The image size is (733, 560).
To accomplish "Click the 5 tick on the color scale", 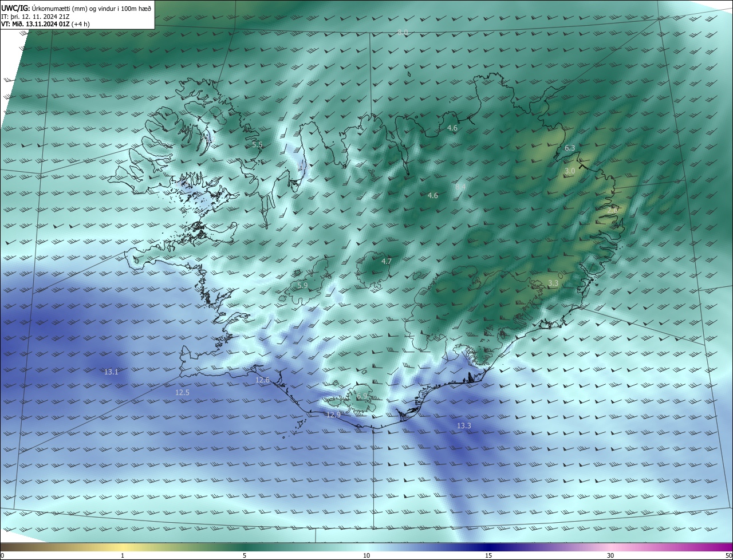I will [x=245, y=555].
